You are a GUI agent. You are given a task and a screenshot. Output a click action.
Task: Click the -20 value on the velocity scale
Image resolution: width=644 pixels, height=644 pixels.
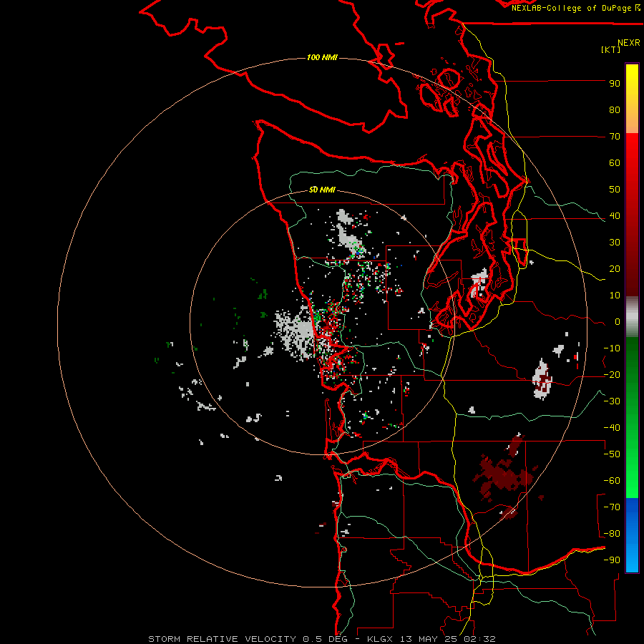pyautogui.click(x=612, y=374)
